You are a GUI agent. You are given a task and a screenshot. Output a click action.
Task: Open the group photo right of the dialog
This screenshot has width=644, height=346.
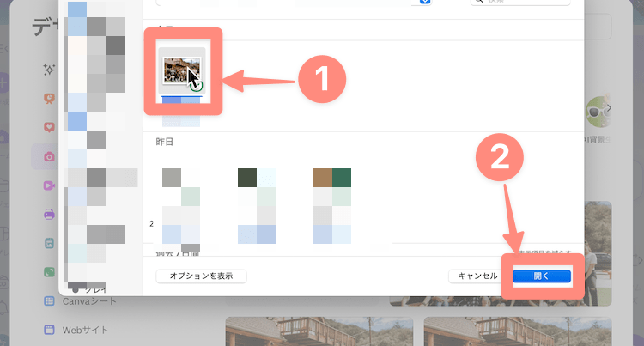[x=598, y=253]
